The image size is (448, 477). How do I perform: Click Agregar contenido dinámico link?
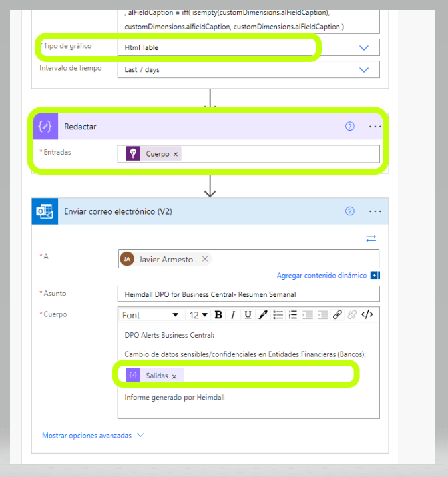[x=322, y=275]
